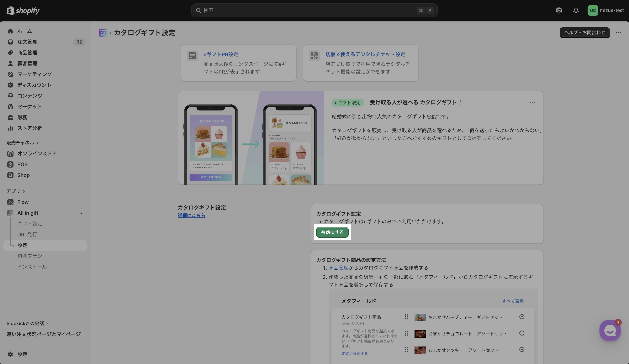The image size is (629, 364).
Task: Open 注文管理 orders in sidebar
Action: coord(27,42)
